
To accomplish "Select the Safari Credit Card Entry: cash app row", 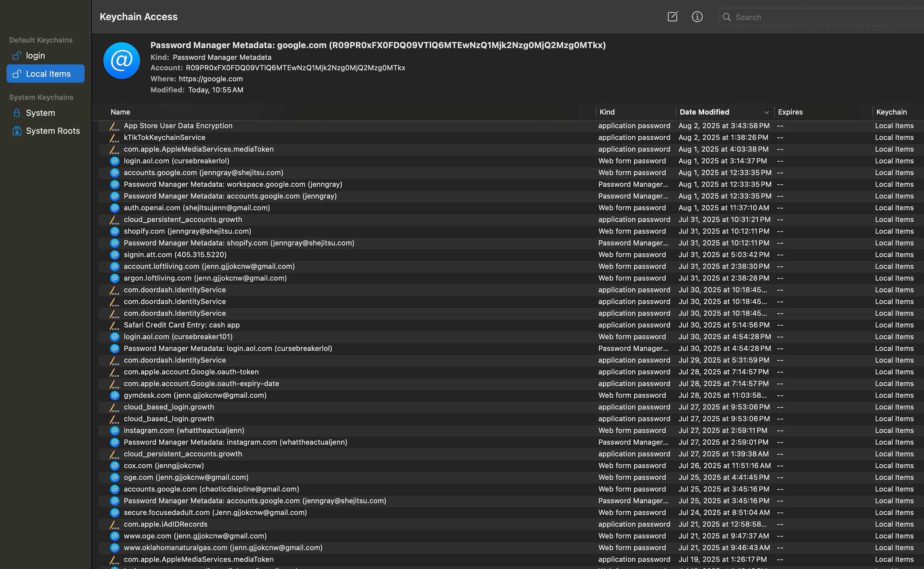I will [x=182, y=325].
